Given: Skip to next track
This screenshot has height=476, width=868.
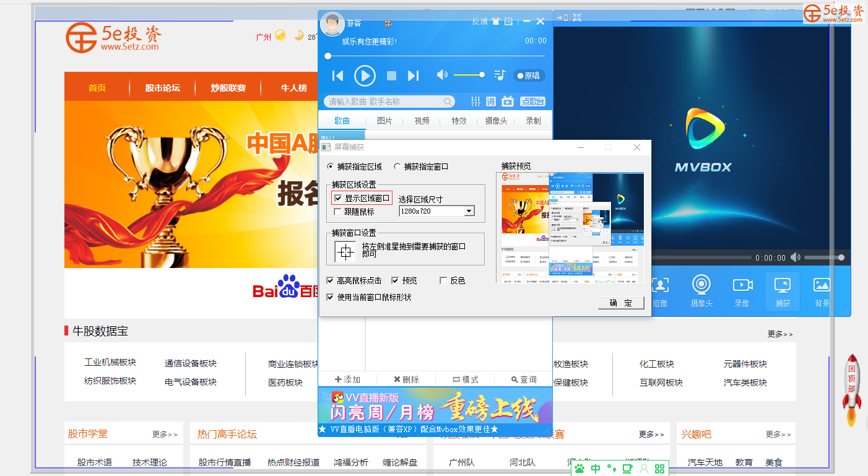Looking at the screenshot, I should coord(413,76).
